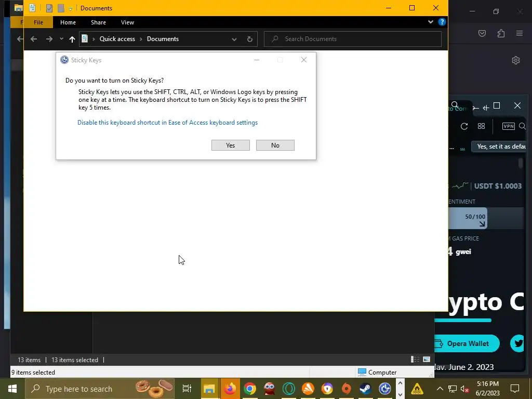This screenshot has width=532, height=399.
Task: Click the Documents breadcrumb in address bar
Action: (163, 39)
